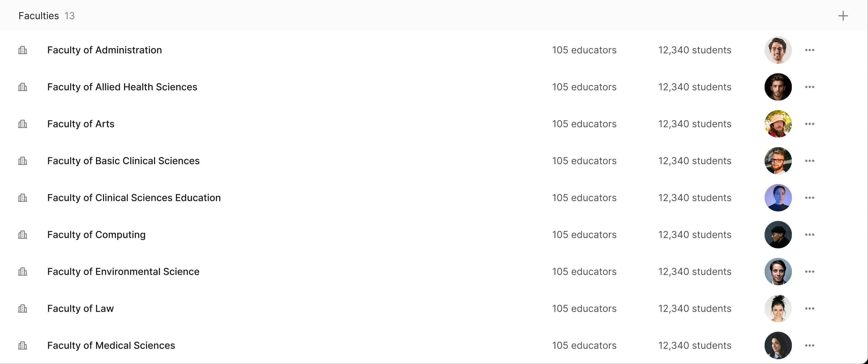Click building icon beside Faculty of Environmental Science
Image resolution: width=868 pixels, height=364 pixels.
click(23, 272)
